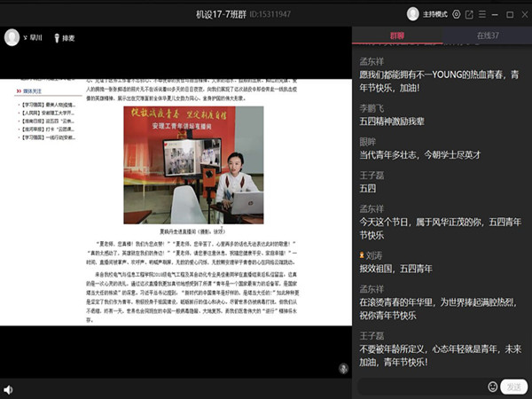Image resolution: width=532 pixels, height=399 pixels.
Task: Open the hamburger menu in title bar
Action: tap(482, 14)
